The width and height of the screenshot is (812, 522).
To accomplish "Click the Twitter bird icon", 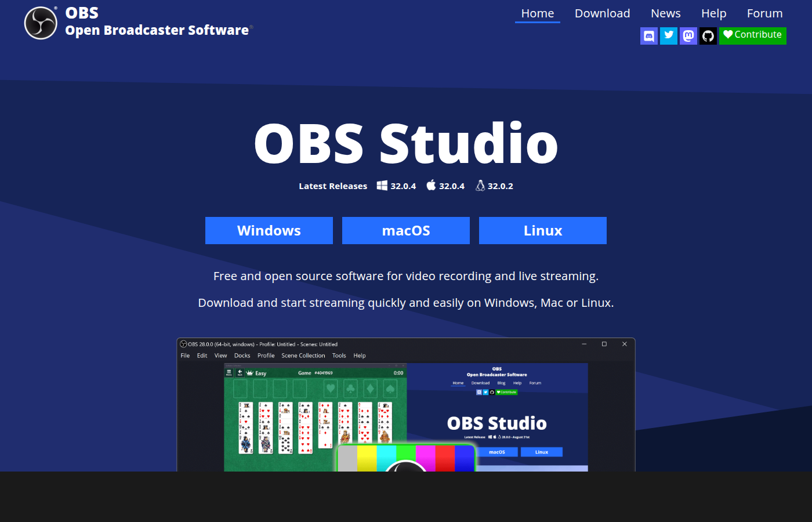I will (x=669, y=35).
